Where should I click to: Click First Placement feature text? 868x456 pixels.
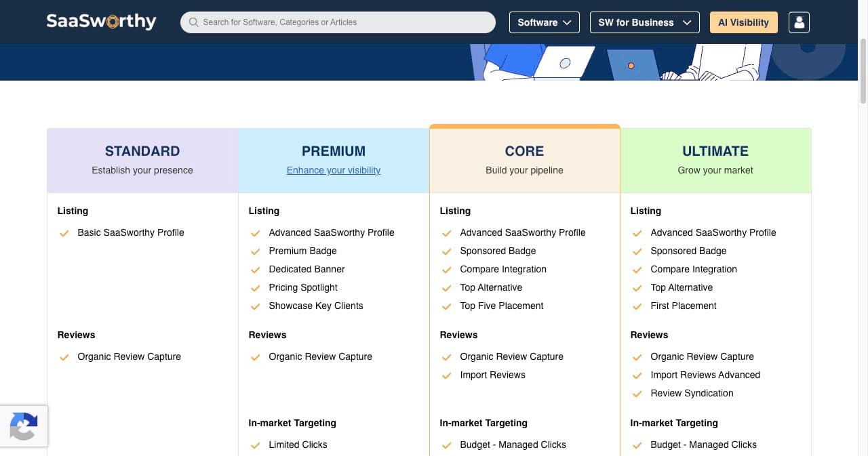tap(684, 306)
